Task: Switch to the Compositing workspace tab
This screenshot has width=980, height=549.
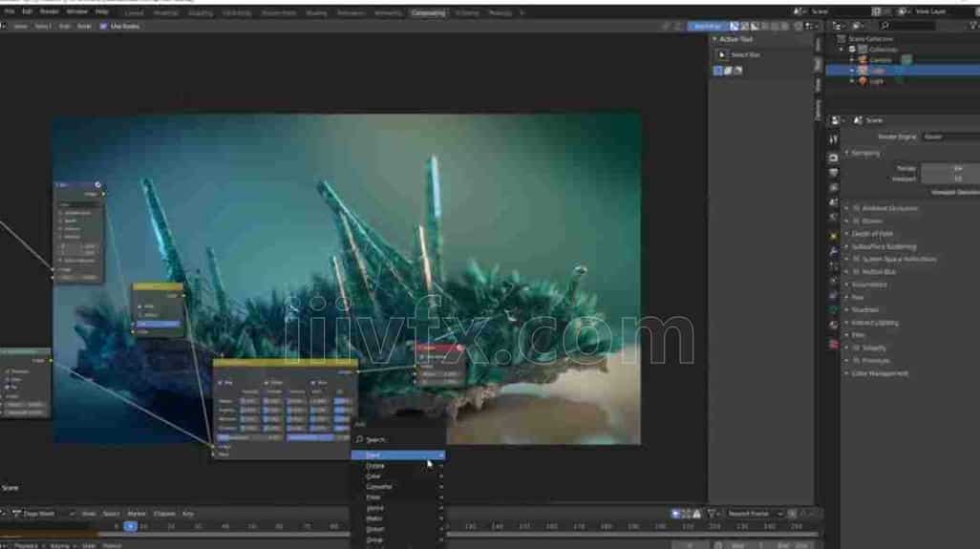Action: click(428, 12)
